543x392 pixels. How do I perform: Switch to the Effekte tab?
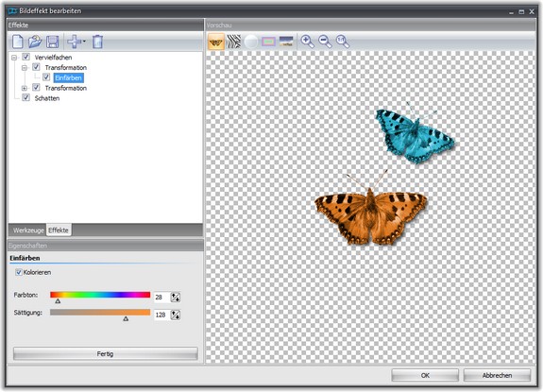59,230
